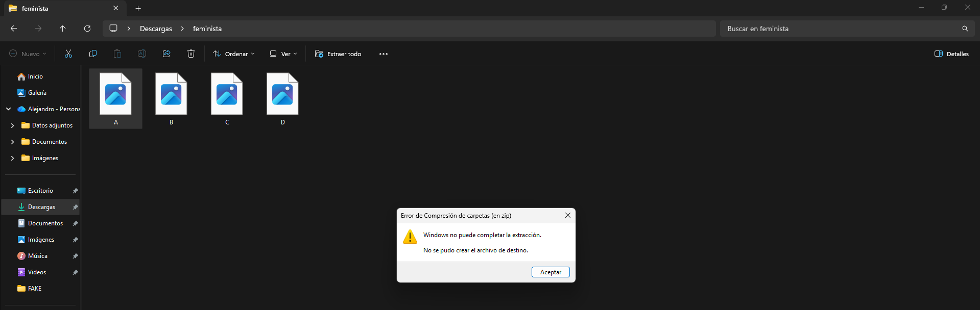Click the Cut scissors icon

[x=68, y=54]
